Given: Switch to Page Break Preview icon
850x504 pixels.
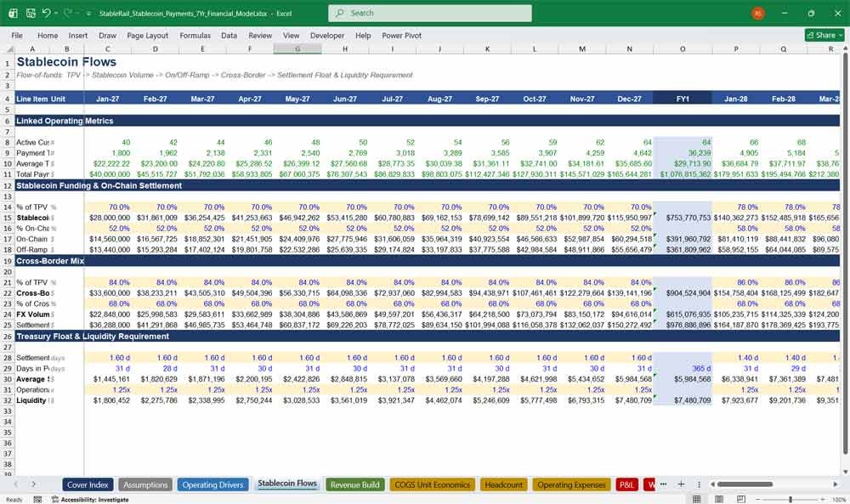Looking at the screenshot, I should pyautogui.click(x=741, y=499).
